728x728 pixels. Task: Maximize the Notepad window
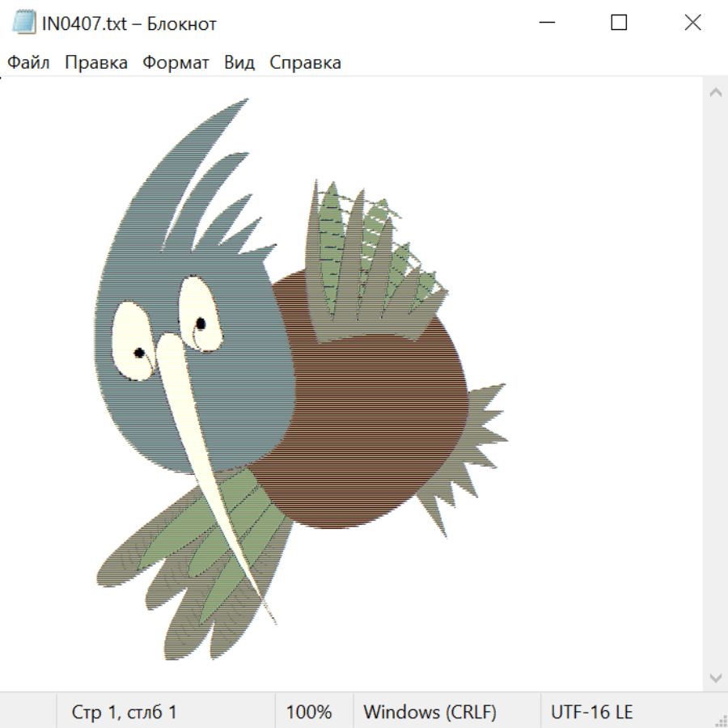pos(619,23)
